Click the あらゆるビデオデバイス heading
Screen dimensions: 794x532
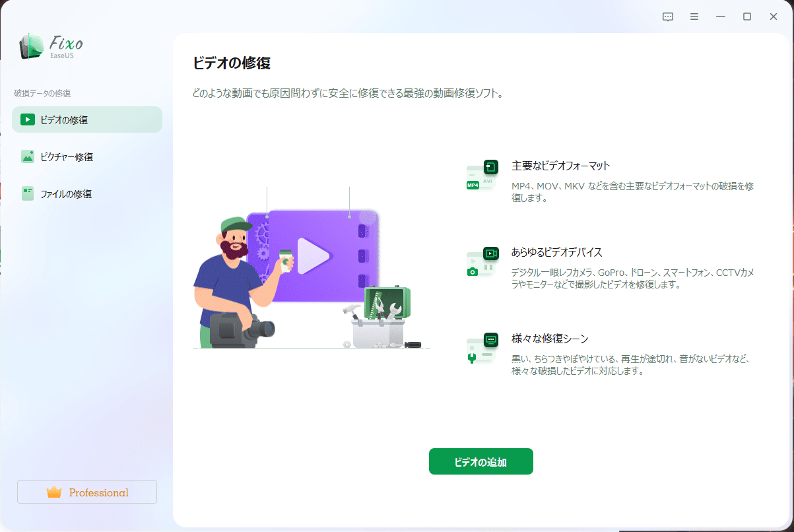(x=557, y=252)
